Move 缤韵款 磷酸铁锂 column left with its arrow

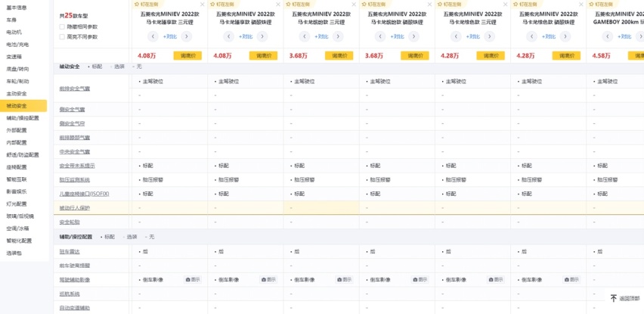380,36
